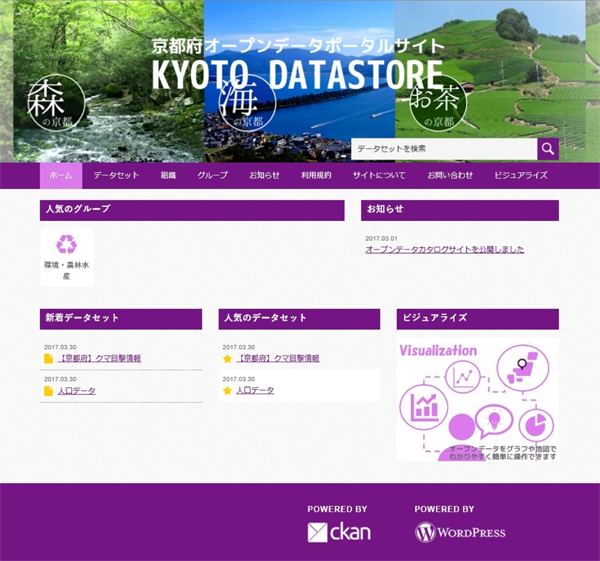The width and height of the screenshot is (600, 561).
Task: Open the WordPress logo in footer
Action: [x=460, y=532]
